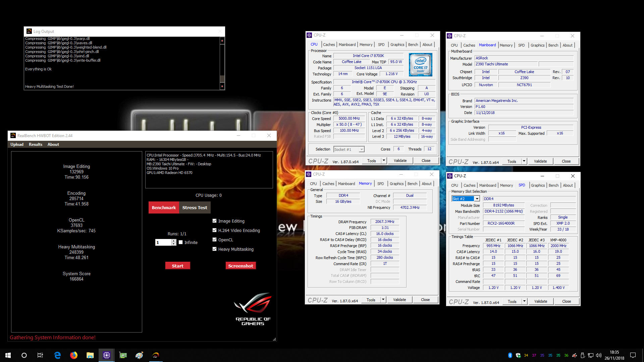Switch to CPU-Z via its taskbar icon
Image resolution: width=644 pixels, height=362 pixels.
pyautogui.click(x=107, y=355)
